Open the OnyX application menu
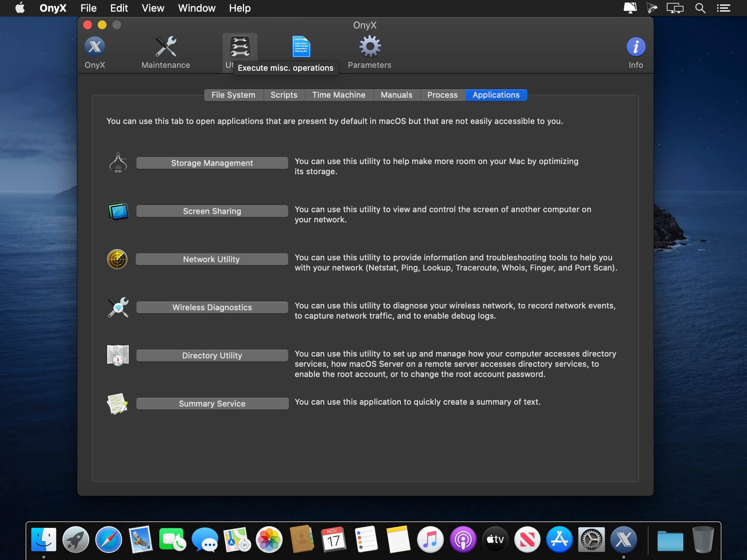The image size is (747, 560). click(53, 8)
